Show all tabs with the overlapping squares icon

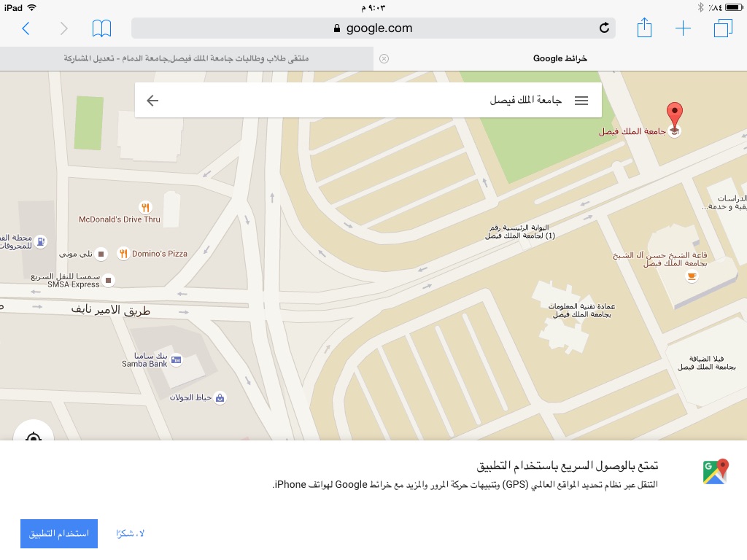[723, 28]
